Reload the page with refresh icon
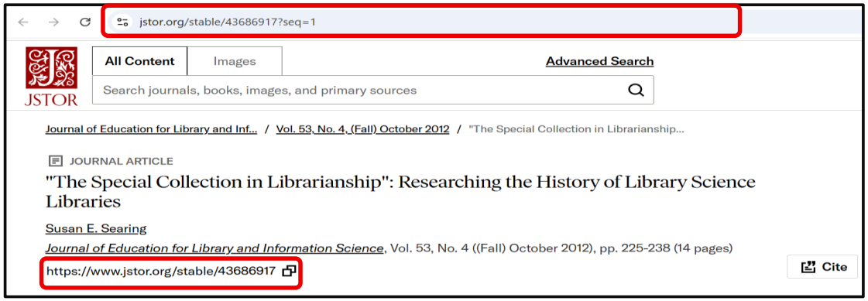The height and width of the screenshot is (301, 868). (x=84, y=22)
